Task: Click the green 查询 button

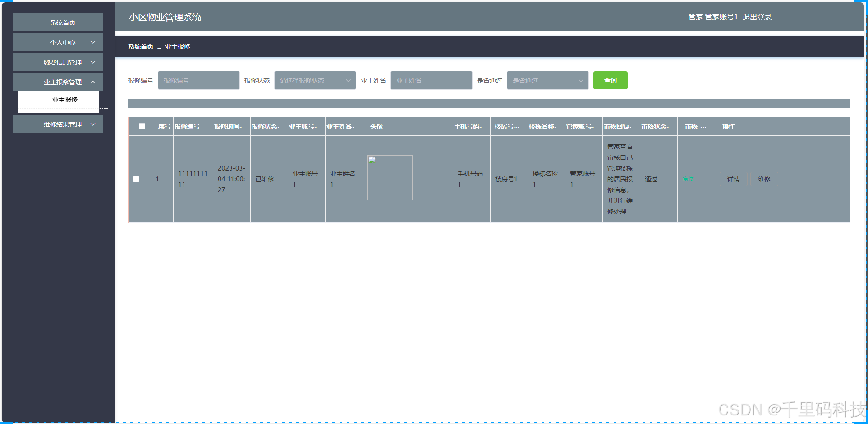Action: point(611,80)
